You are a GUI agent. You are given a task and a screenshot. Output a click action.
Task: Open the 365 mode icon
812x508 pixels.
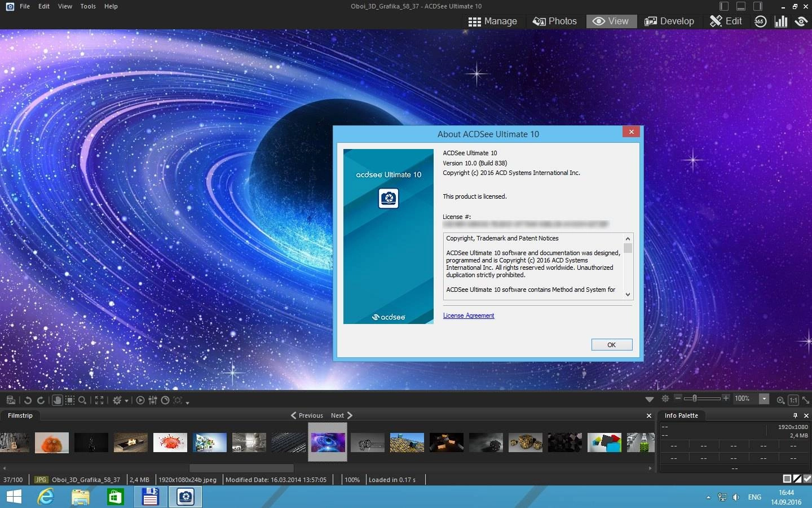click(x=761, y=21)
